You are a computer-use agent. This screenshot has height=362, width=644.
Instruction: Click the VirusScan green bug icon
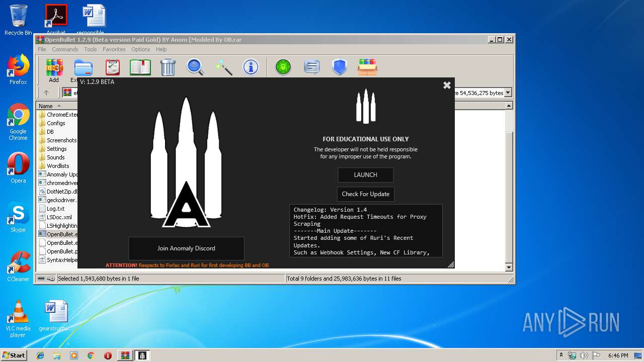[x=283, y=67]
